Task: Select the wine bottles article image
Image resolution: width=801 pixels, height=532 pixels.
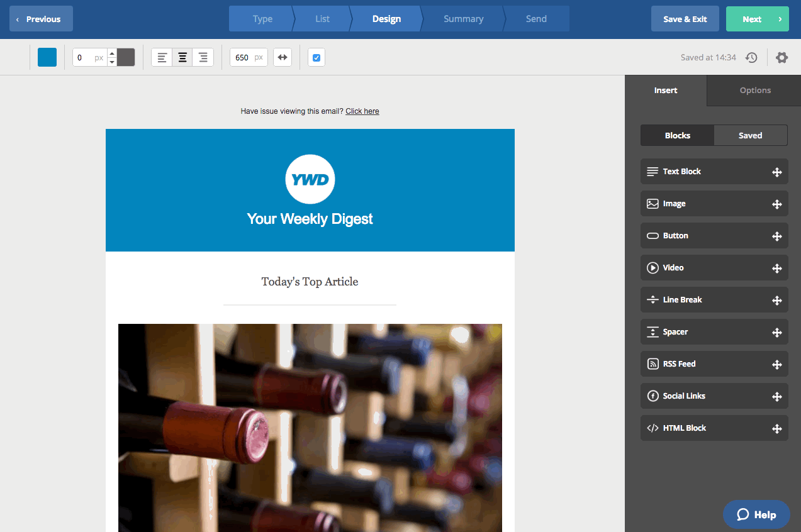Action: [310, 428]
